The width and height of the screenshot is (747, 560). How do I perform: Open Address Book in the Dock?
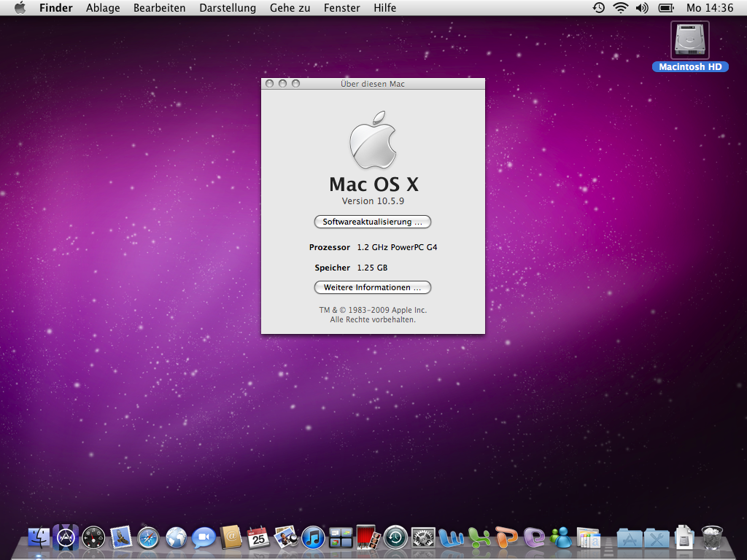pyautogui.click(x=231, y=537)
